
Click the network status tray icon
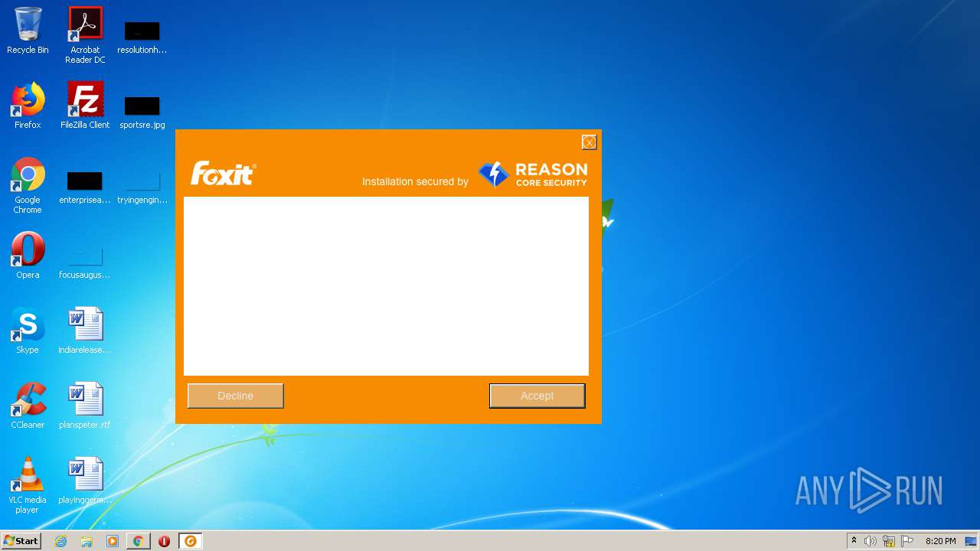[889, 541]
